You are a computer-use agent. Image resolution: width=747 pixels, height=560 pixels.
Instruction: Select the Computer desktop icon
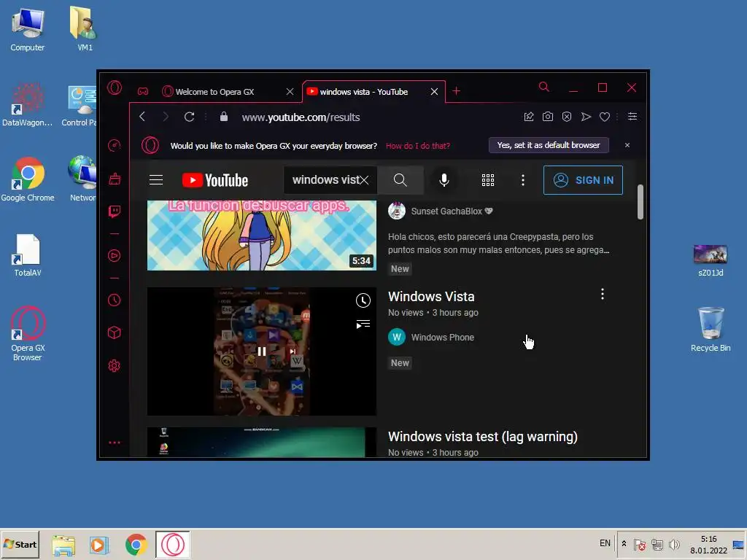(28, 29)
